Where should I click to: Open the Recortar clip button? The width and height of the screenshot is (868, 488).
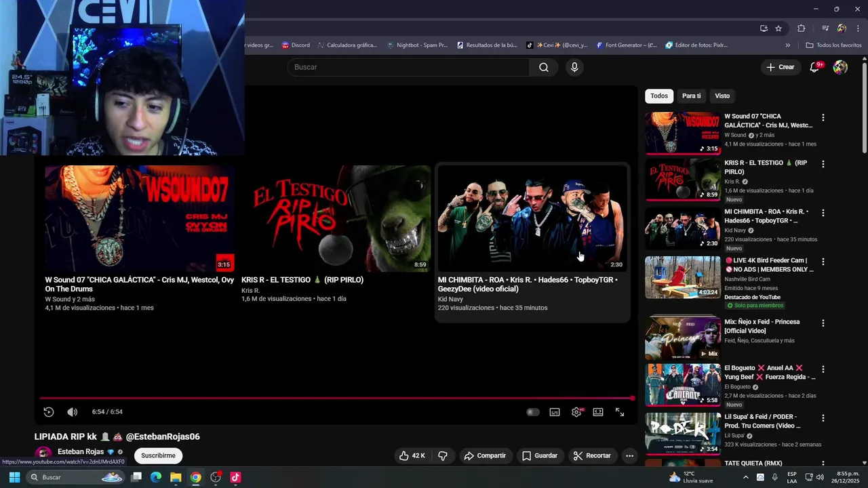(x=592, y=455)
